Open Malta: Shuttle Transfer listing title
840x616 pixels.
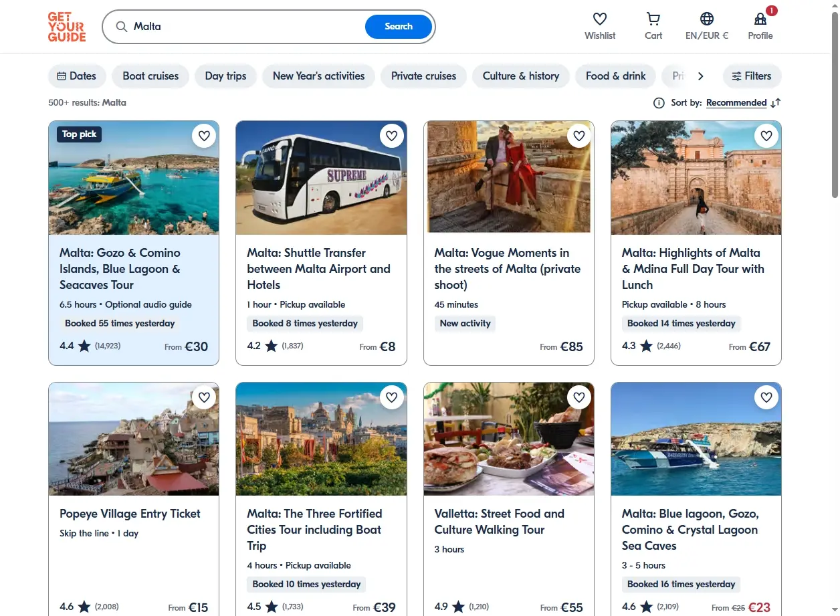(318, 269)
